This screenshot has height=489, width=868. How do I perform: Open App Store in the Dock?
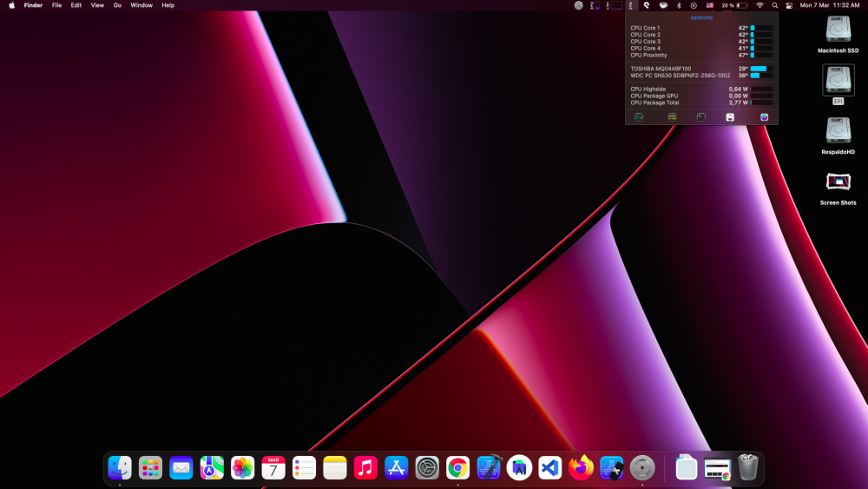pyautogui.click(x=397, y=468)
